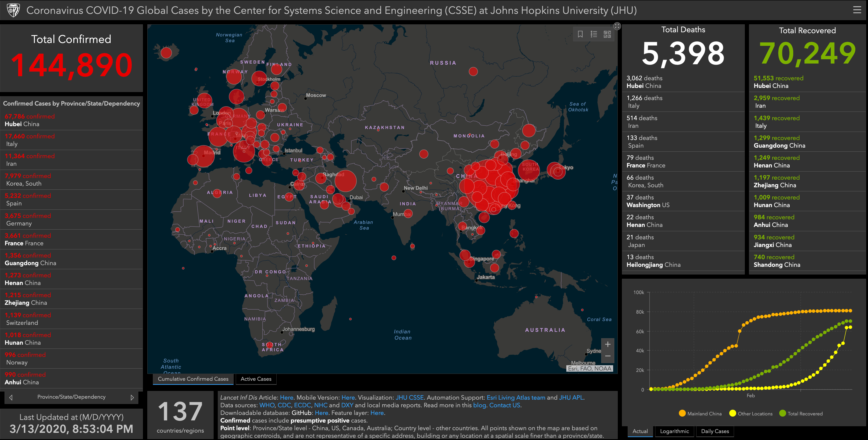Click the case marker in northern Russia
The height and width of the screenshot is (440, 868).
[473, 71]
